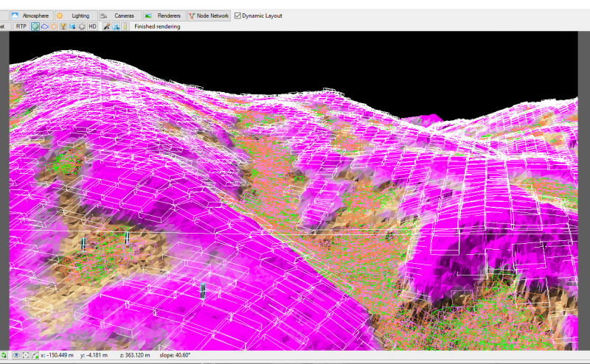Select the paint brush tool icon
Screen dimensions: 590x364
pos(107,27)
